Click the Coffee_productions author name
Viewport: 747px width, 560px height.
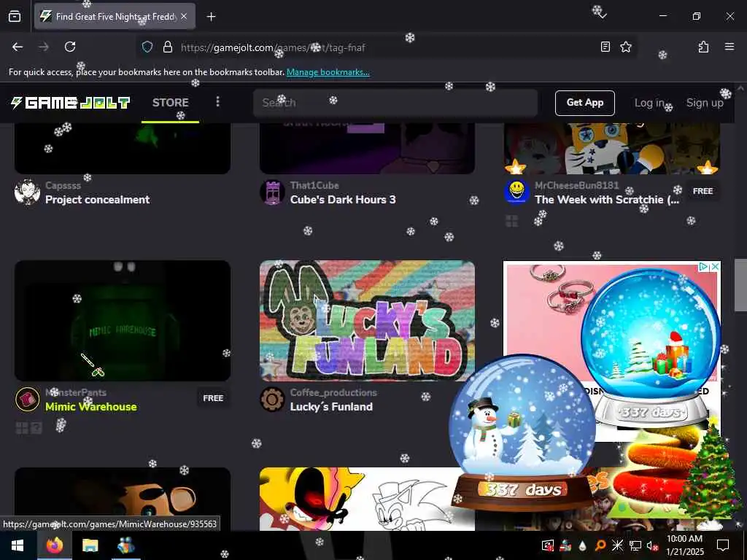[x=333, y=392]
